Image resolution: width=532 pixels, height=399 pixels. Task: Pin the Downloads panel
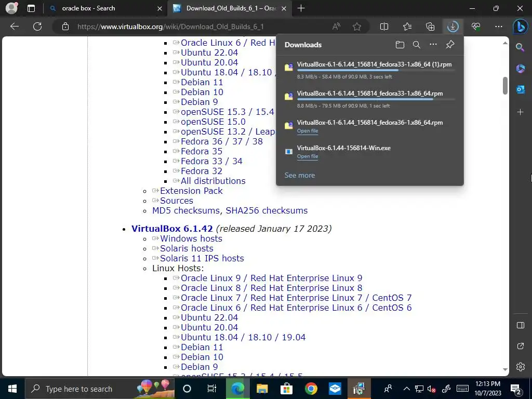click(x=450, y=45)
